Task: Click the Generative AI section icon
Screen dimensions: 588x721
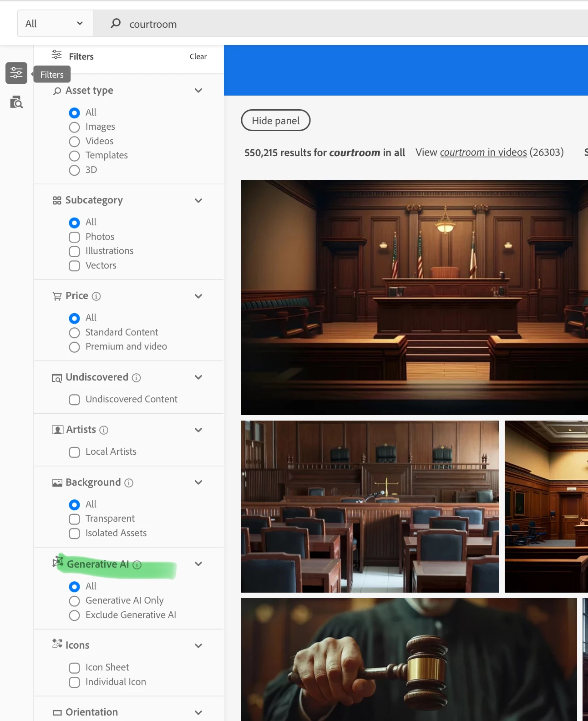Action: click(x=58, y=562)
